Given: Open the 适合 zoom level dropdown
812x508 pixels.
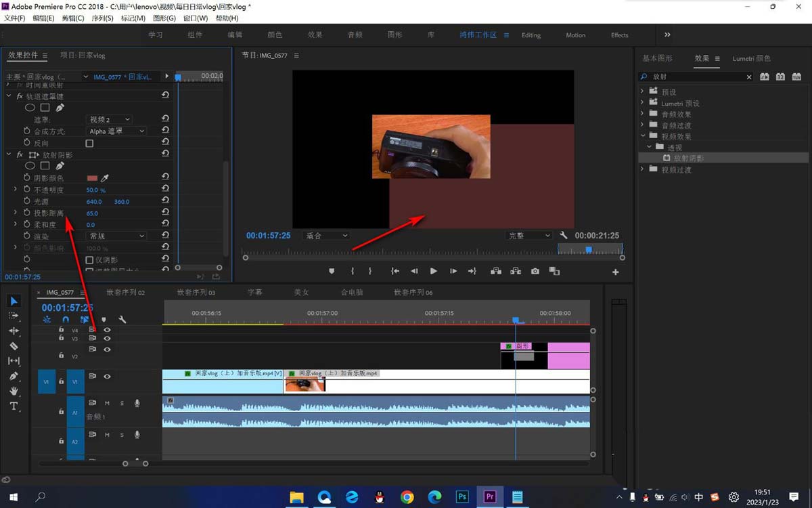Looking at the screenshot, I should pos(325,236).
